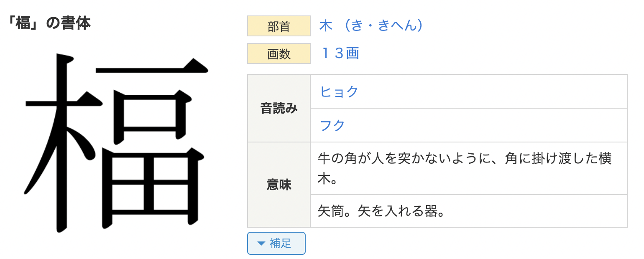This screenshot has height=259, width=644.
Task: Click the triangle arrow icon beside 補足
Action: coord(261,244)
